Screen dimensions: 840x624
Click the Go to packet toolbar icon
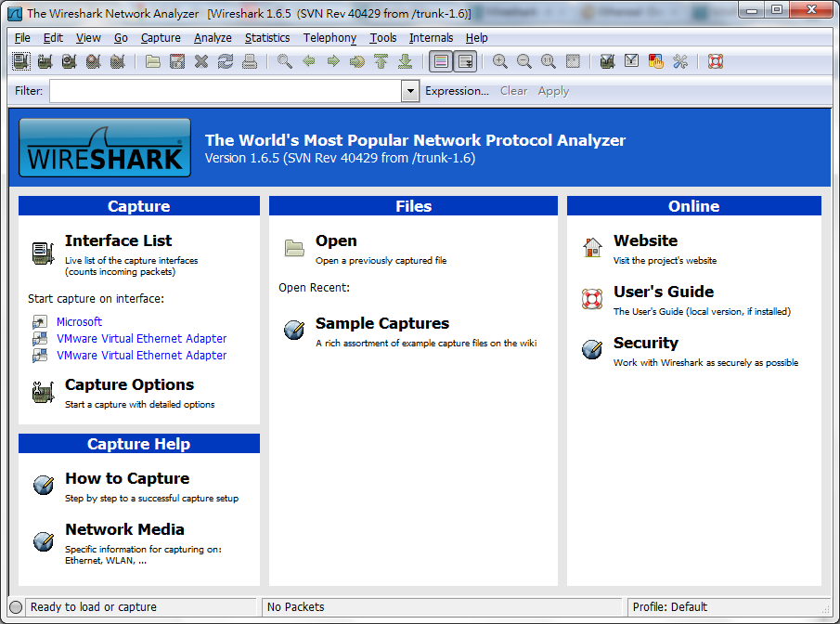pyautogui.click(x=357, y=61)
